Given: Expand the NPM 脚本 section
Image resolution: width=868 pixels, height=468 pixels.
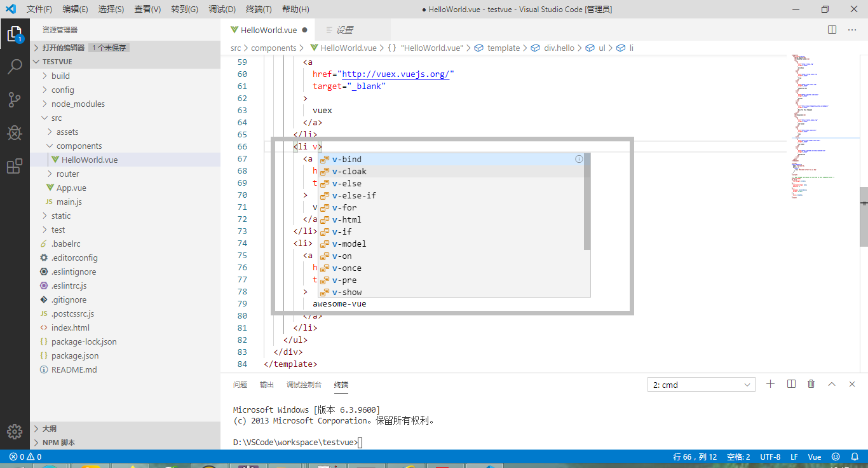Looking at the screenshot, I should click(x=125, y=443).
